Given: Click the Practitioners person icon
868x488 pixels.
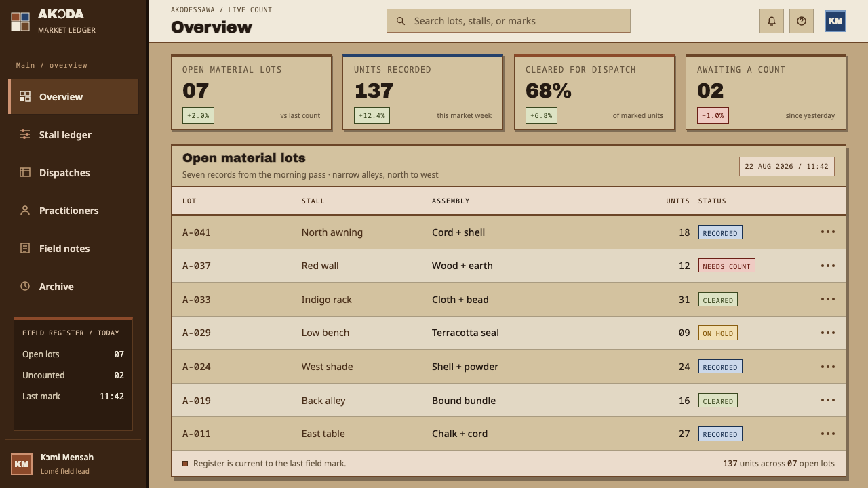Looking at the screenshot, I should [x=25, y=210].
